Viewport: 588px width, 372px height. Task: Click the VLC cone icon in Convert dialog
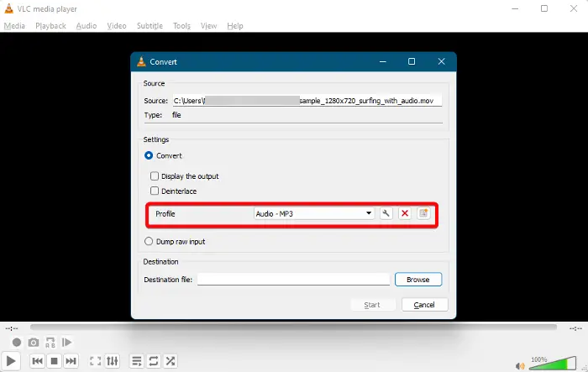141,61
